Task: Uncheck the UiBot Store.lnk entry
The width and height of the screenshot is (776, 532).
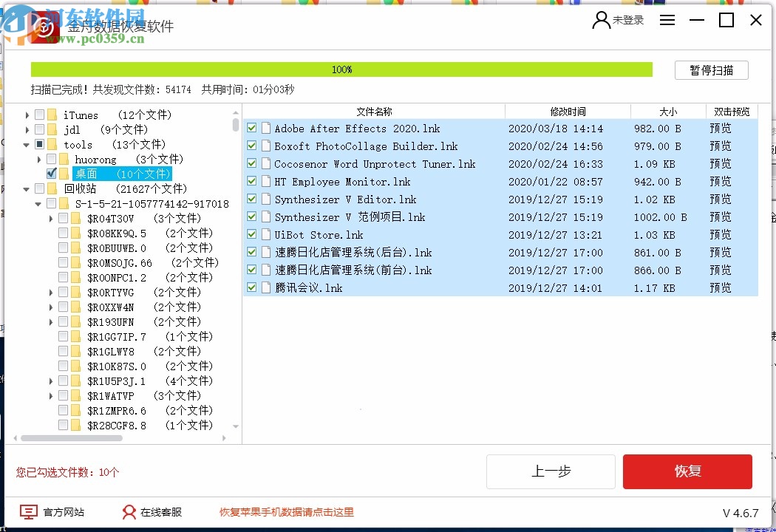Action: [x=251, y=234]
